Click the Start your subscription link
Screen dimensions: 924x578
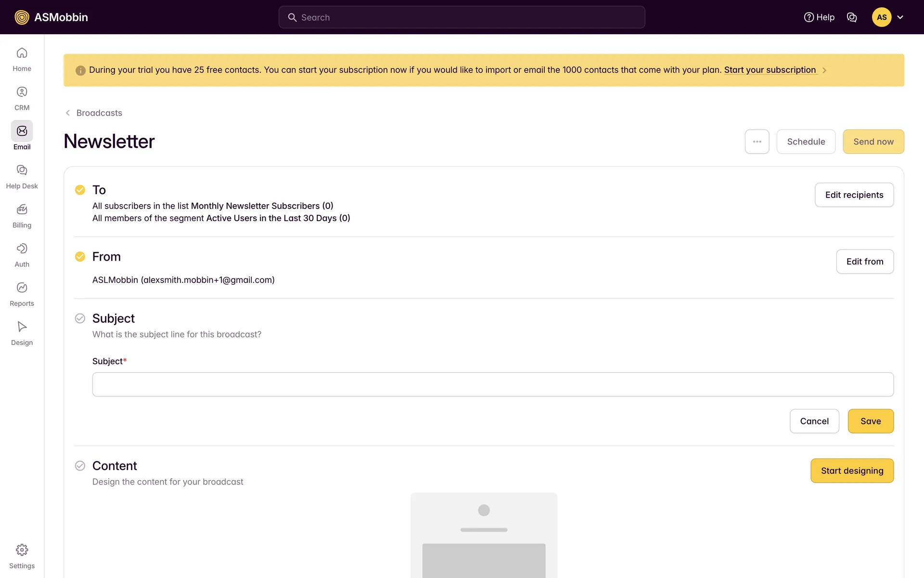click(x=770, y=70)
